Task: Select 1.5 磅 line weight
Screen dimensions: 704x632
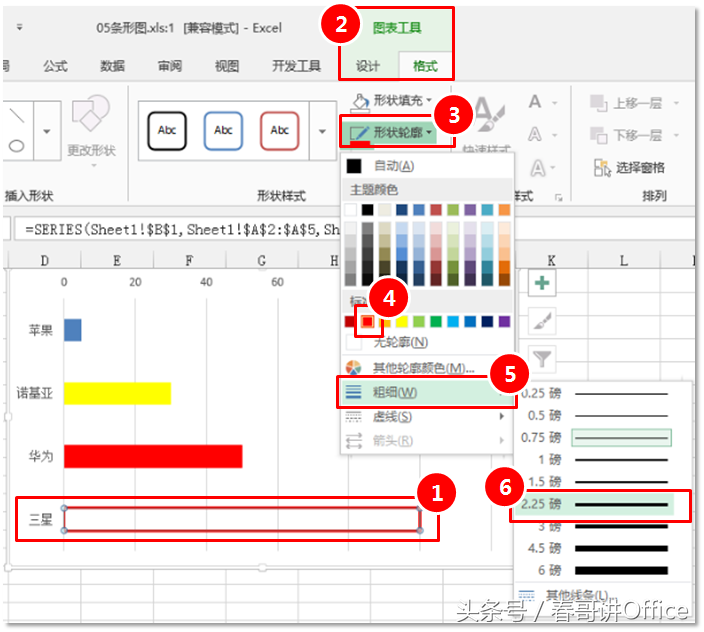Action: pos(595,482)
